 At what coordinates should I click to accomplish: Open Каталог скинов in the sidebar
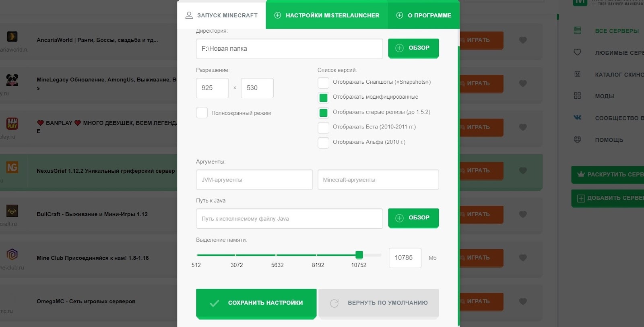[619, 75]
